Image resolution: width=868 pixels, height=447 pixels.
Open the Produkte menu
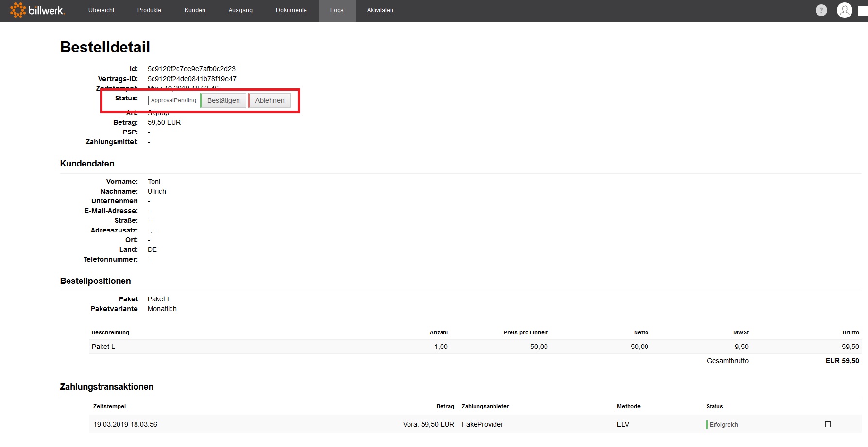point(149,10)
